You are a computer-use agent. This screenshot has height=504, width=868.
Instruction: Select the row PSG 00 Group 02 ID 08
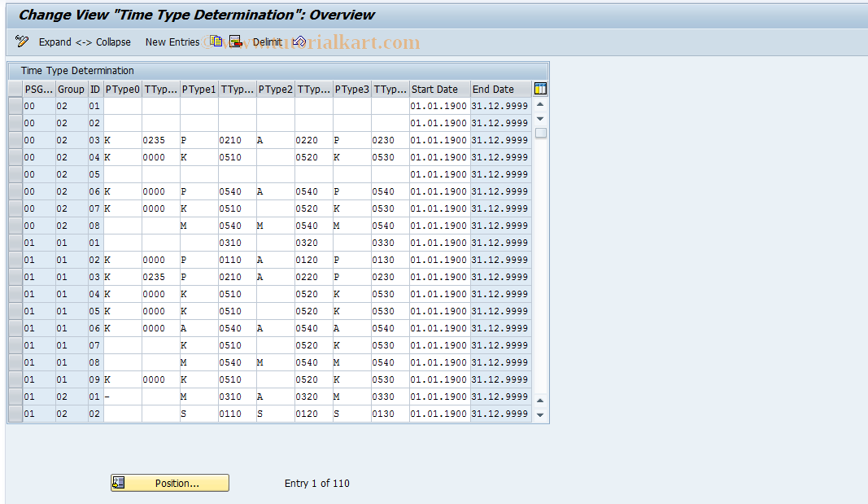coord(15,226)
